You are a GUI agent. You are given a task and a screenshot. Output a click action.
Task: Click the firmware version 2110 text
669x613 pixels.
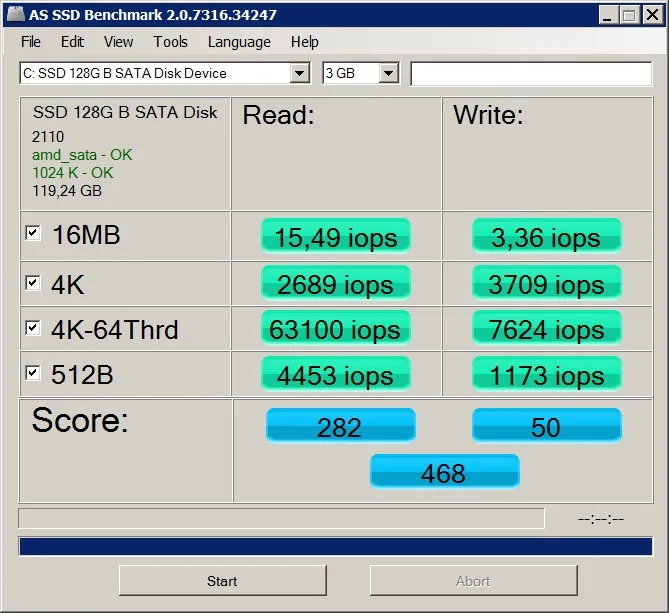(48, 137)
